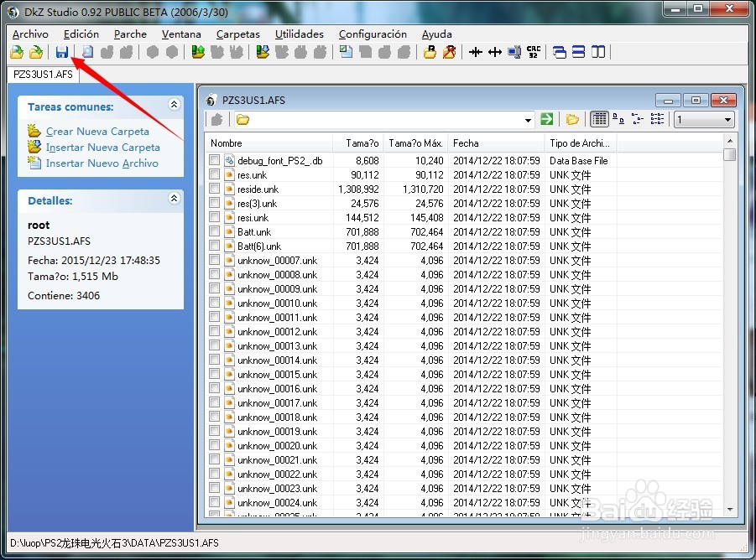Click the grayed up-folder navigation icon
Image resolution: width=756 pixels, height=560 pixels.
(x=217, y=119)
